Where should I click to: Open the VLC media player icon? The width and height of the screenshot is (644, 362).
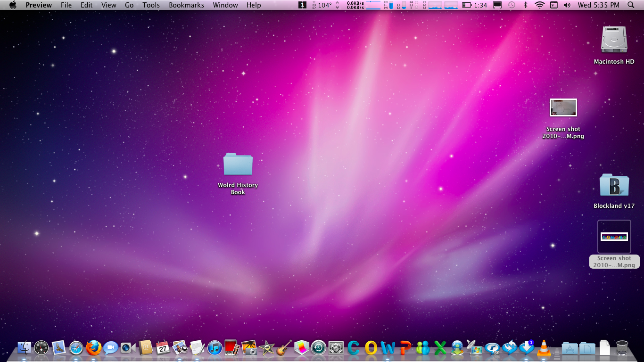[x=543, y=348]
